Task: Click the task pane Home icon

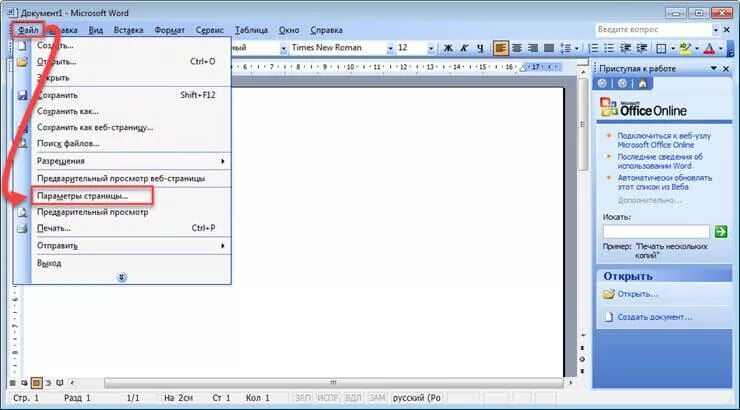Action: [642, 84]
